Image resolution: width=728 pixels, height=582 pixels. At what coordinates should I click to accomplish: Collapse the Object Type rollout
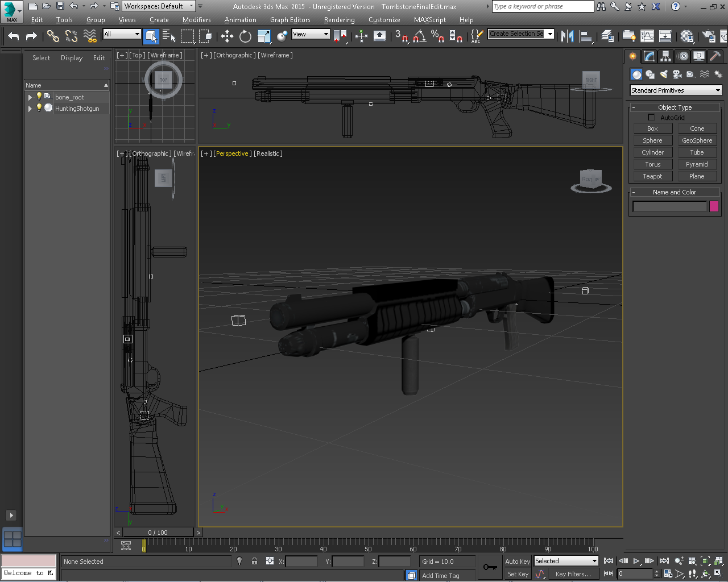tap(675, 107)
